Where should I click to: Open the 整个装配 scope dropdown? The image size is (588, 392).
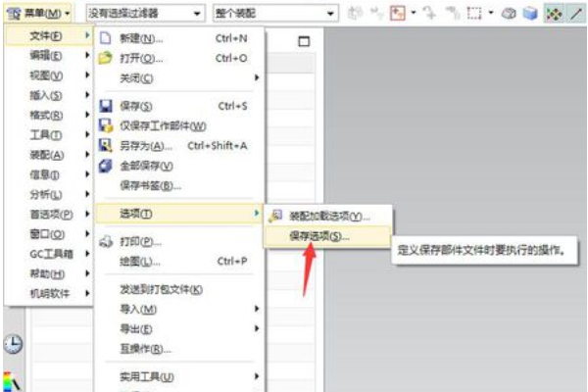[x=275, y=14]
